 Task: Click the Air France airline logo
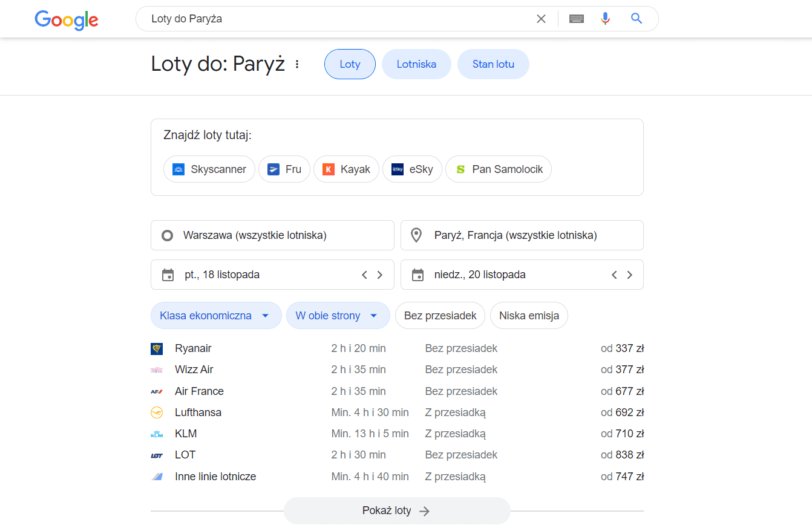pos(157,391)
